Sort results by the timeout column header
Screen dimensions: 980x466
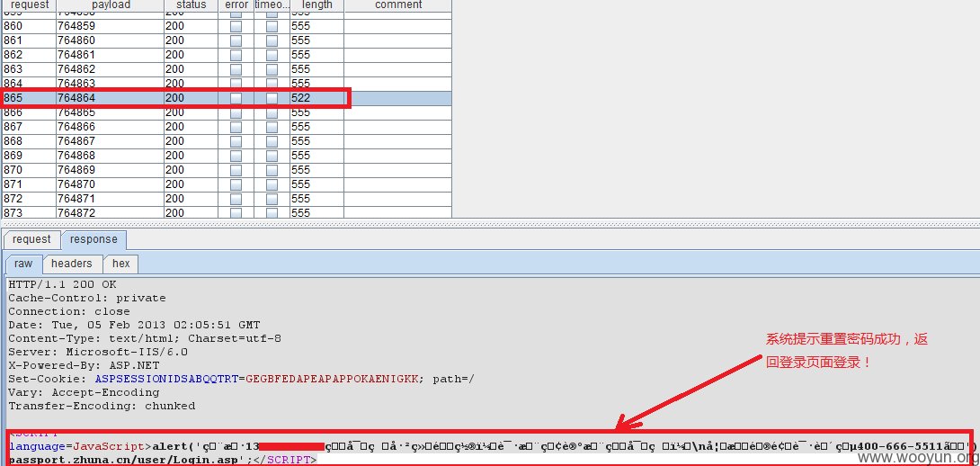tap(272, 5)
